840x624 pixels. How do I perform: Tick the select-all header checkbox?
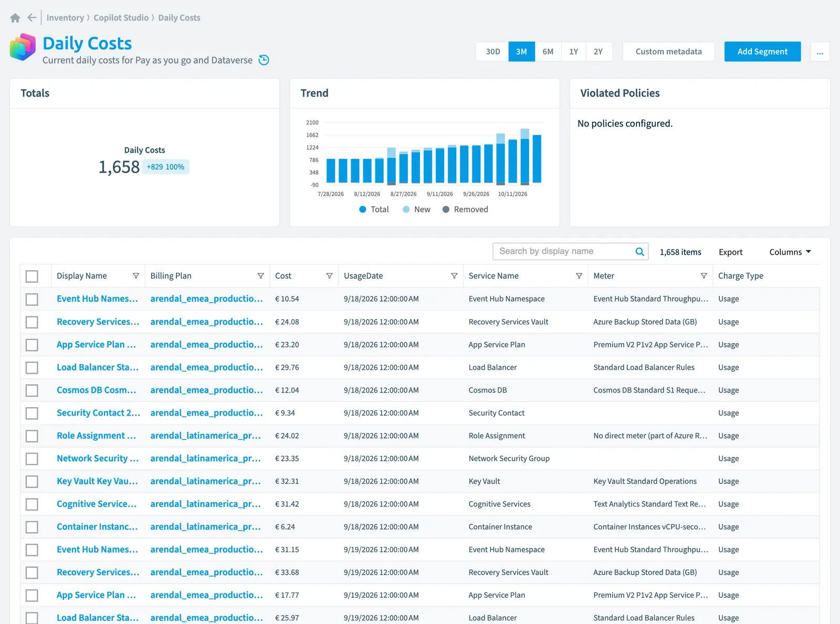tap(32, 276)
